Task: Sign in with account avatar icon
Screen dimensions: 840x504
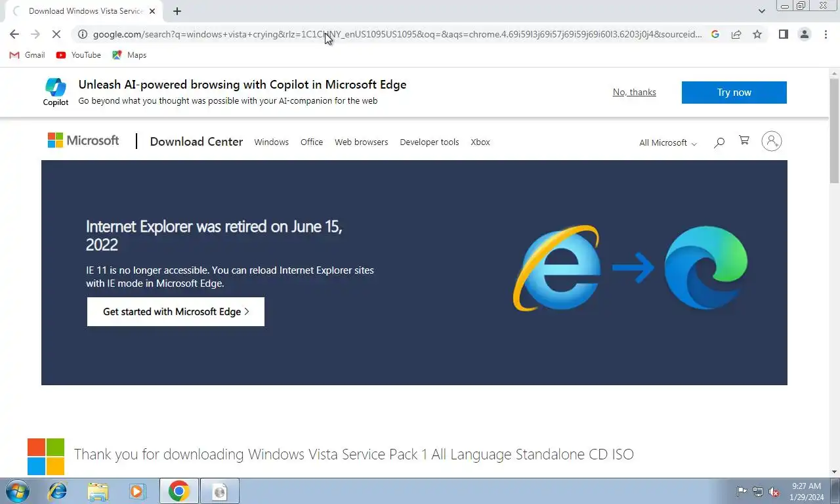Action: [x=772, y=141]
